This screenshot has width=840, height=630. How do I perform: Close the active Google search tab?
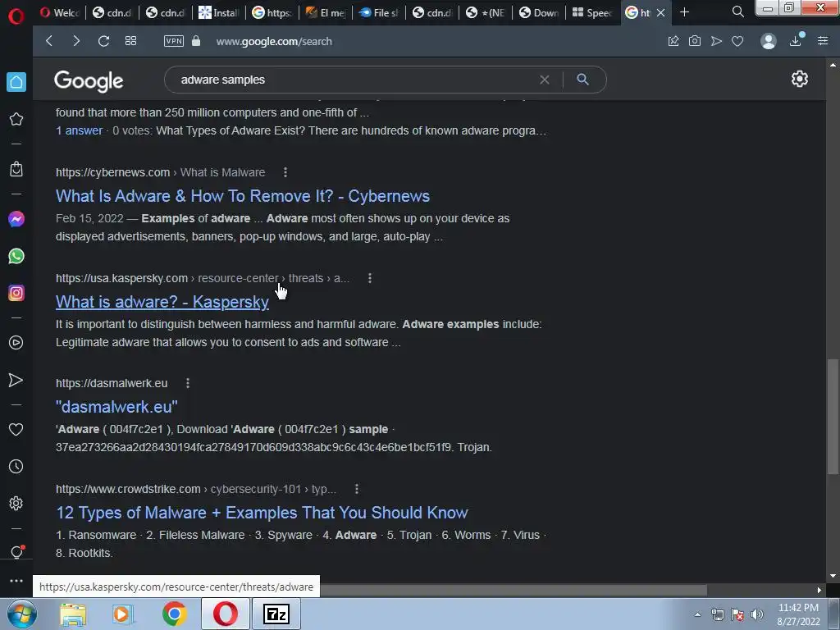click(x=661, y=12)
